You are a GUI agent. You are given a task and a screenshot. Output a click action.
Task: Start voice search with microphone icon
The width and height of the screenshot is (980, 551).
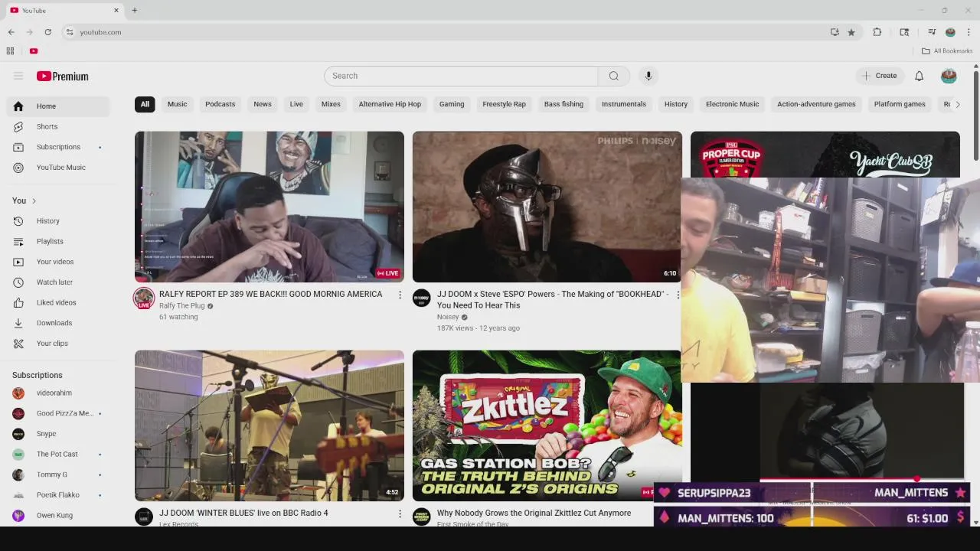coord(648,76)
